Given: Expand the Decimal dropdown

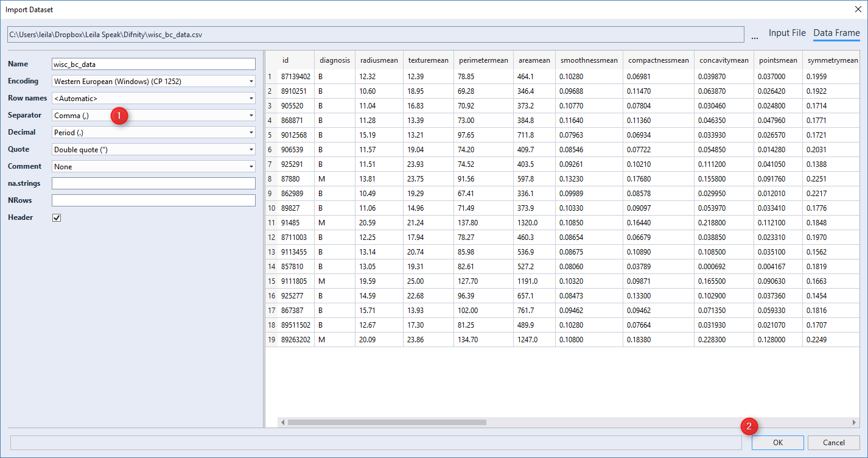Looking at the screenshot, I should [x=153, y=132].
